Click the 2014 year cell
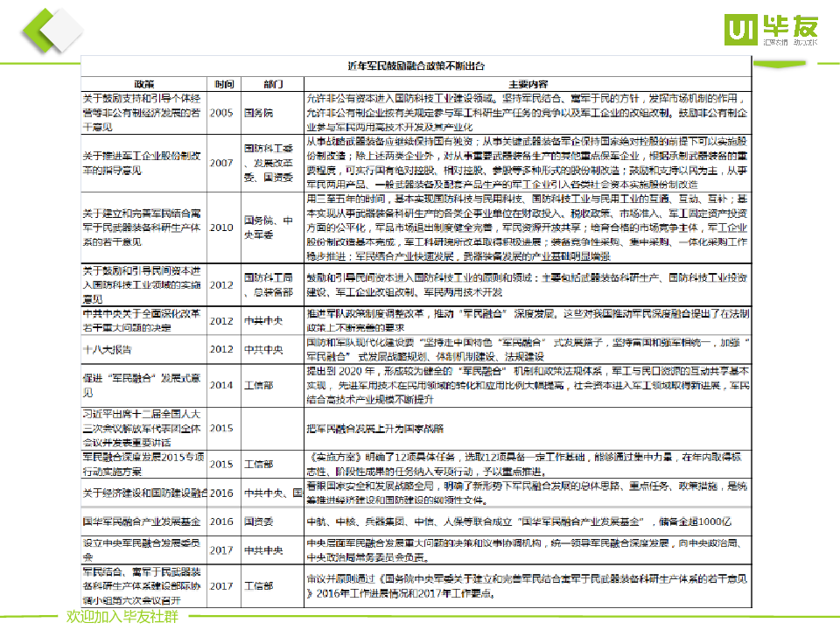The width and height of the screenshot is (840, 630). tap(222, 383)
